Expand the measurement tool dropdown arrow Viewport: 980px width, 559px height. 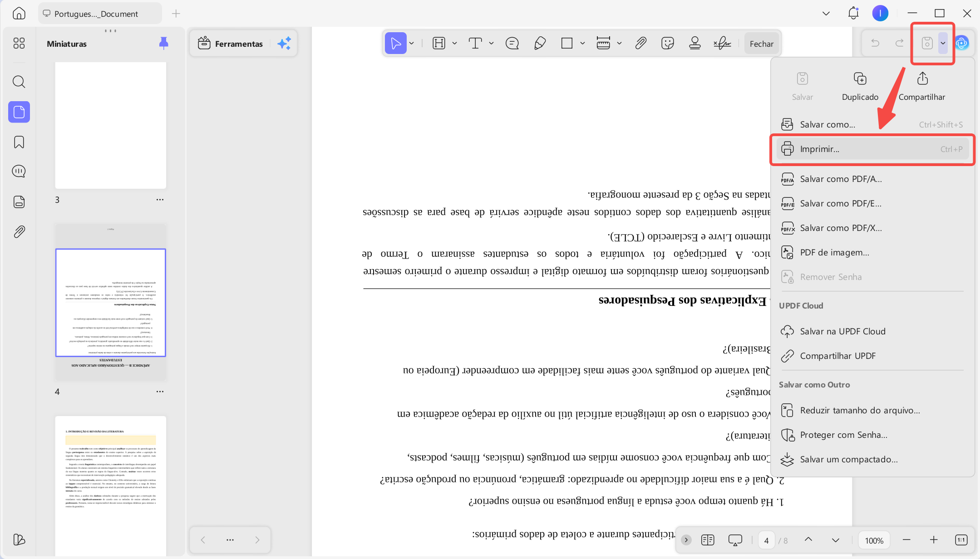tap(619, 44)
